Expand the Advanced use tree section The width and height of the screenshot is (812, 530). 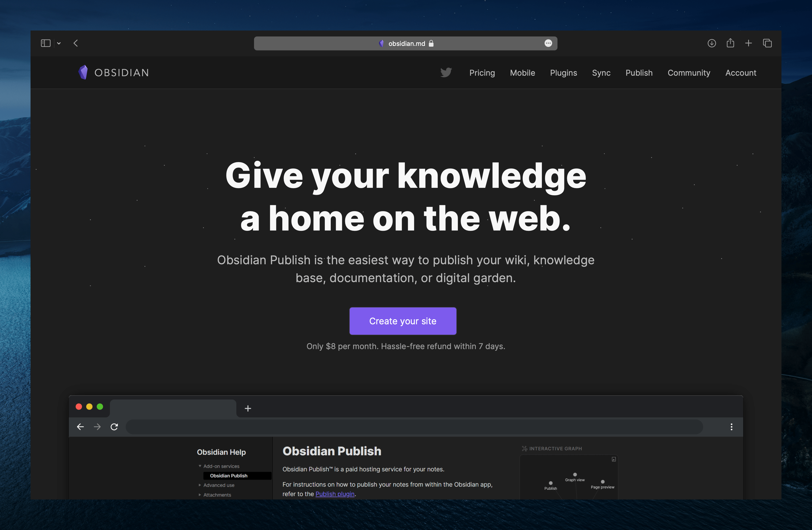click(200, 485)
